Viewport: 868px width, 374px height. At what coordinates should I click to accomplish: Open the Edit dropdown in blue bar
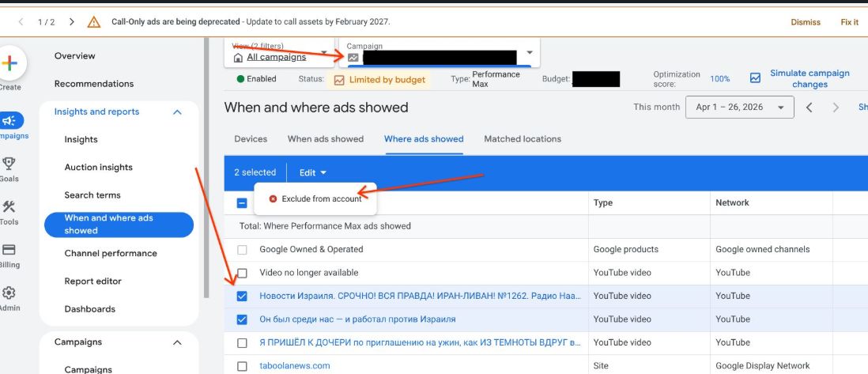point(313,173)
